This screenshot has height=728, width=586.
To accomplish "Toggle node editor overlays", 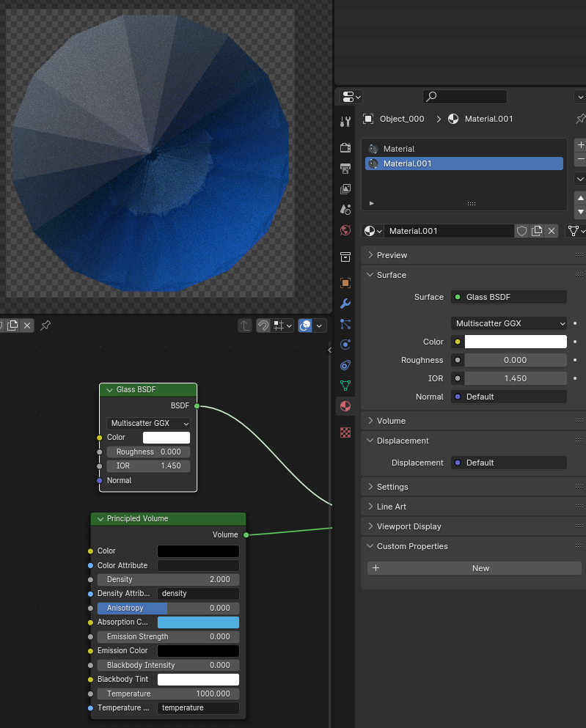I will pyautogui.click(x=306, y=326).
